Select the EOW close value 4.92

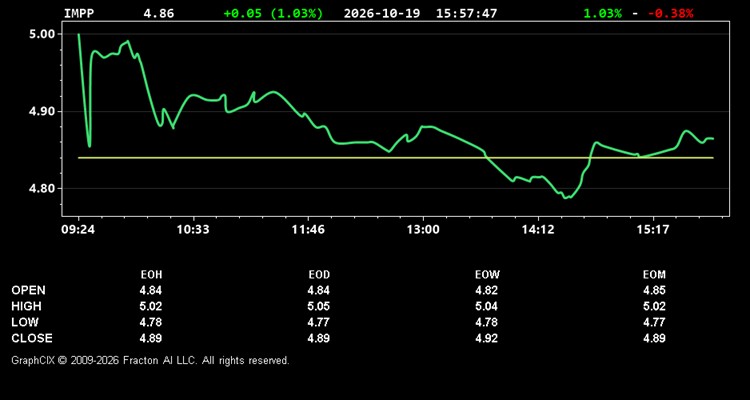(486, 338)
